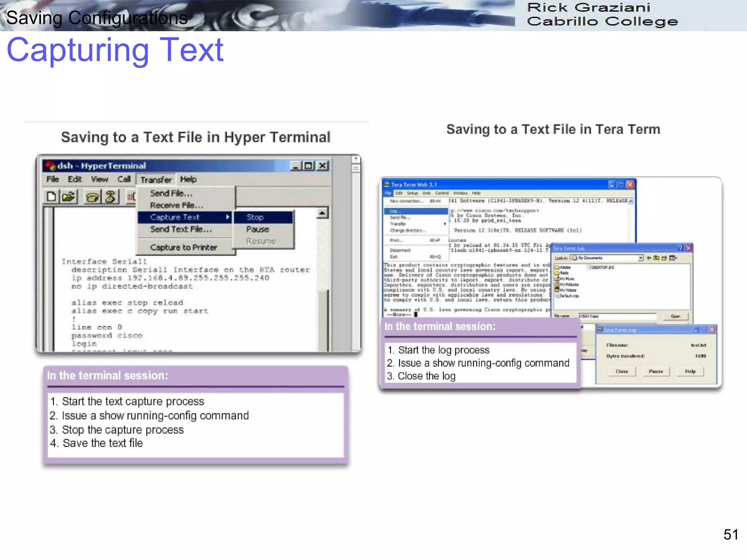The image size is (747, 560).
Task: Select Stop in Capture Text submenu
Action: click(263, 217)
